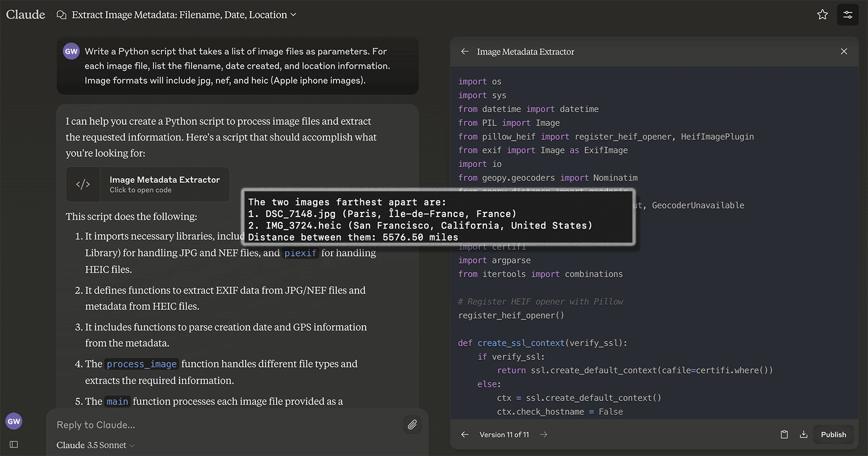The image size is (868, 456).
Task: Click the chat bubble icon beside title
Action: (x=61, y=15)
